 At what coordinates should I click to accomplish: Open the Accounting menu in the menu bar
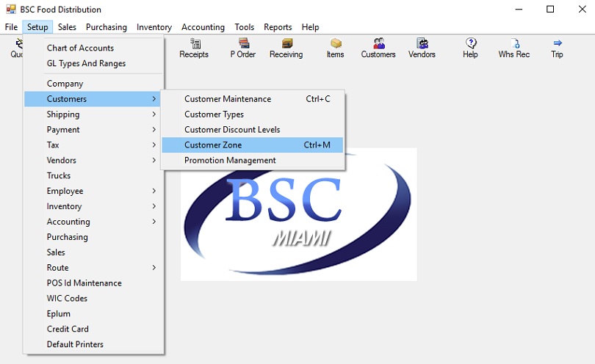(x=203, y=27)
